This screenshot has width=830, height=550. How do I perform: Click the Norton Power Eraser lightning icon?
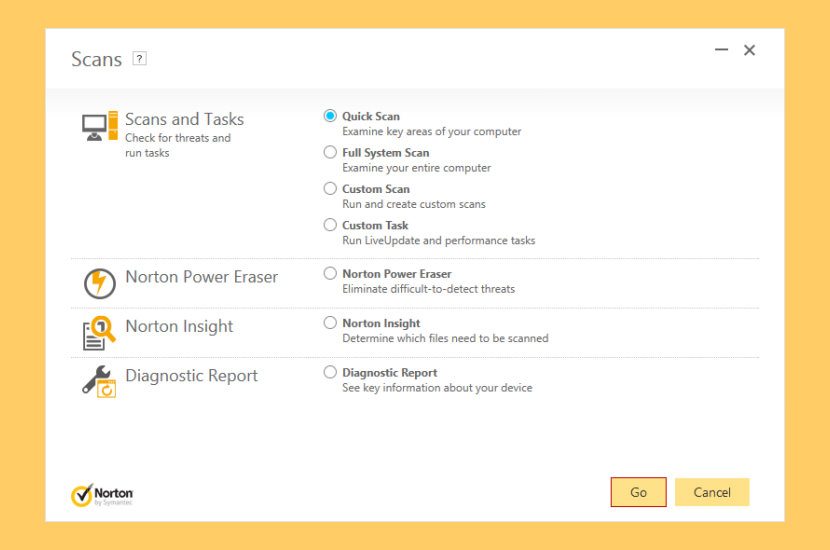coord(100,284)
